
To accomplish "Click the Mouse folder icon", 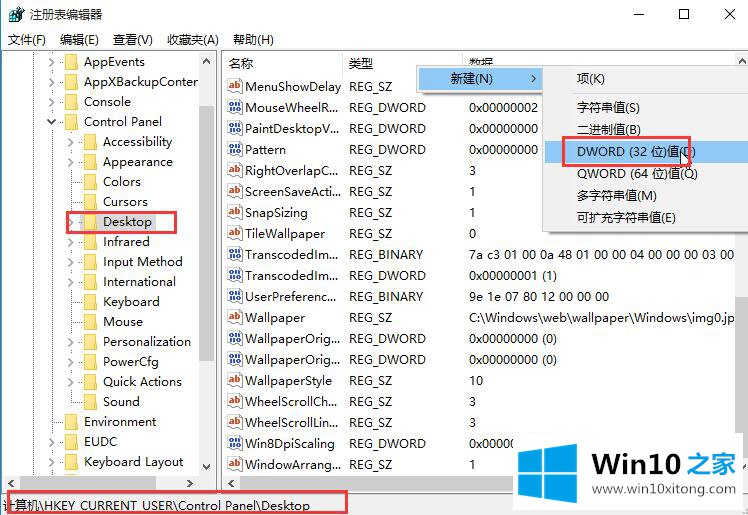I will point(90,322).
